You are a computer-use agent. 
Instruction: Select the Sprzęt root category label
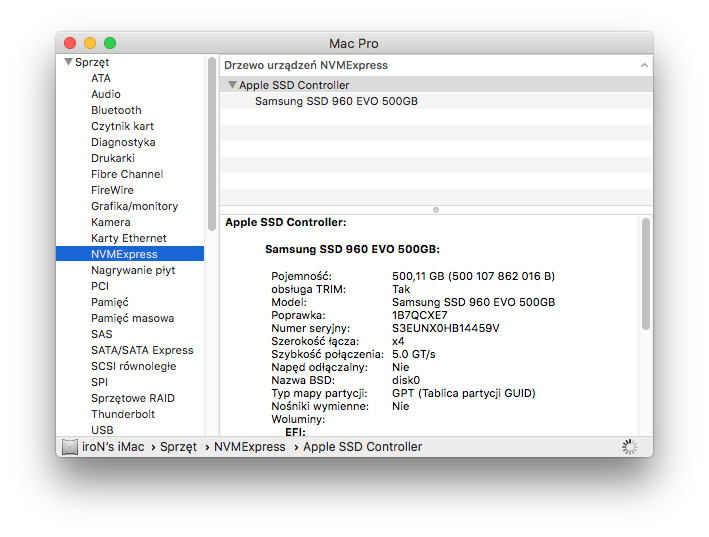pyautogui.click(x=92, y=62)
